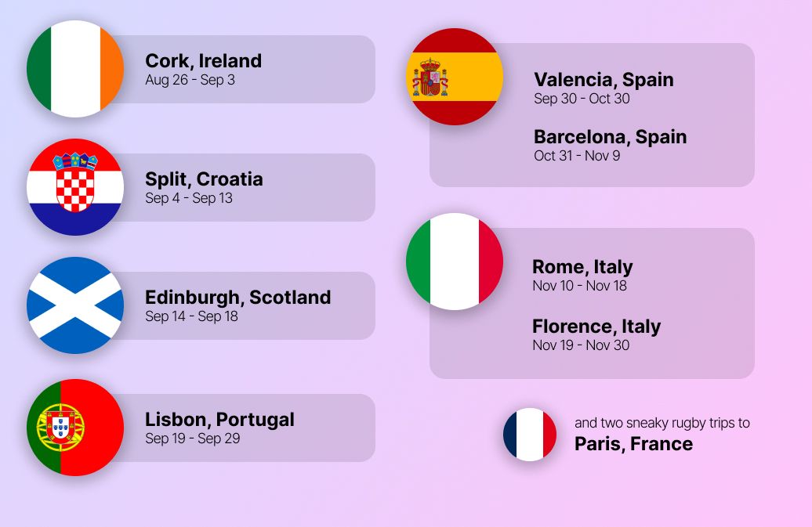Viewport: 812px width, 527px height.
Task: Click the Ireland flag icon
Action: click(x=75, y=69)
